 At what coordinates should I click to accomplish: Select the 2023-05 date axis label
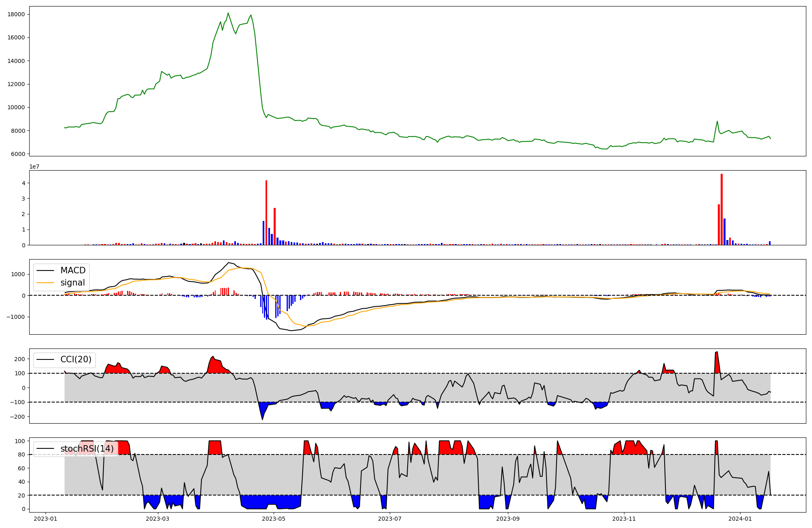coord(274,519)
